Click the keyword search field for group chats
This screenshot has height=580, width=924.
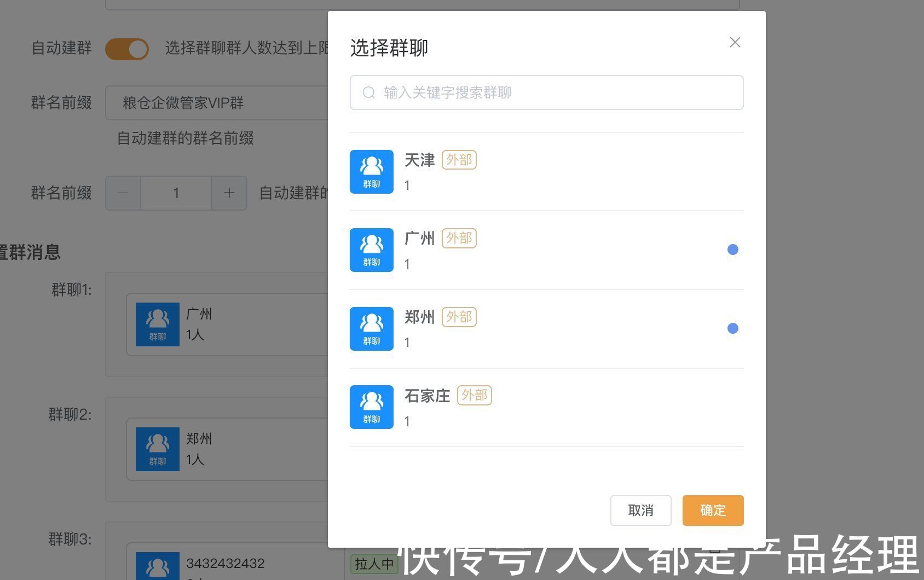(x=547, y=92)
